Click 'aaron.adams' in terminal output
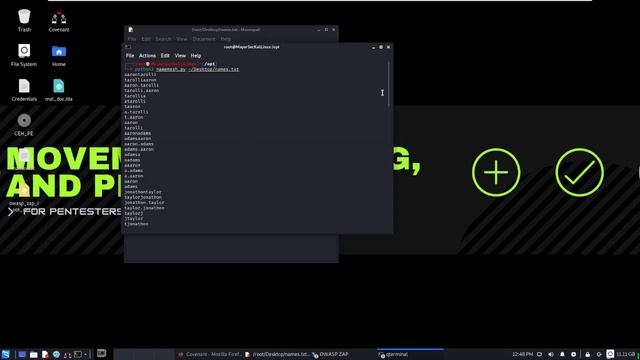Viewport: 640px width, 360px height. pos(139,144)
